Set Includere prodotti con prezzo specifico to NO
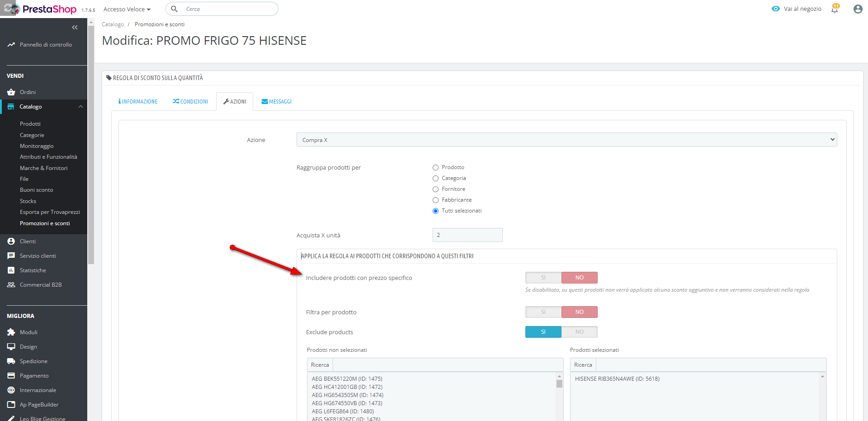This screenshot has height=421, width=868. (580, 278)
